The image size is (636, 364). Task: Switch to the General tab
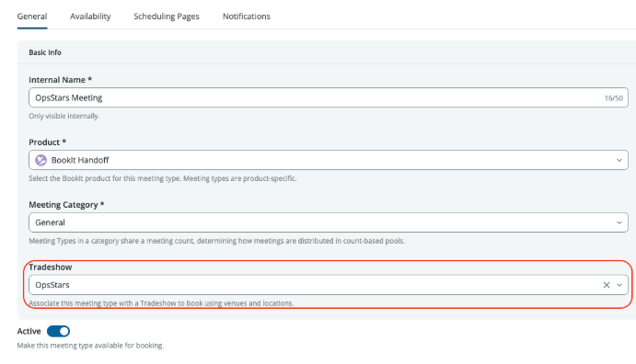[x=32, y=17]
